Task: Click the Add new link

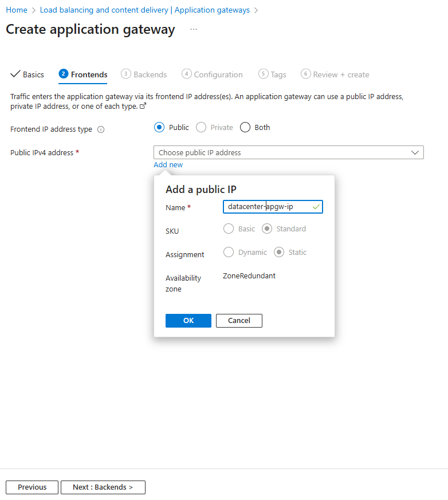Action: [x=168, y=165]
